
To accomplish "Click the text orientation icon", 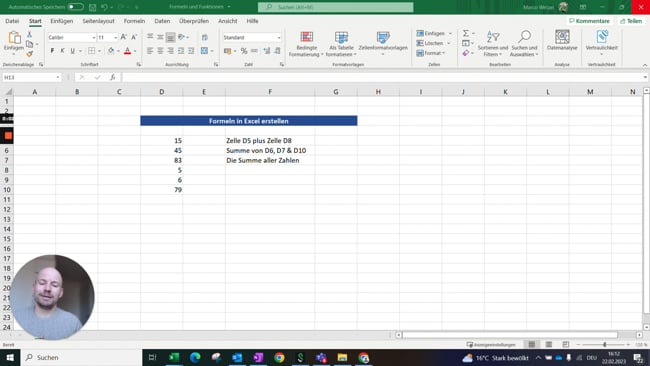I will point(181,37).
